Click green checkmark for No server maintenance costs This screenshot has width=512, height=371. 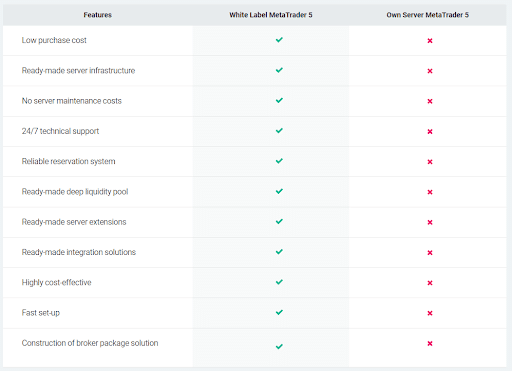(279, 100)
